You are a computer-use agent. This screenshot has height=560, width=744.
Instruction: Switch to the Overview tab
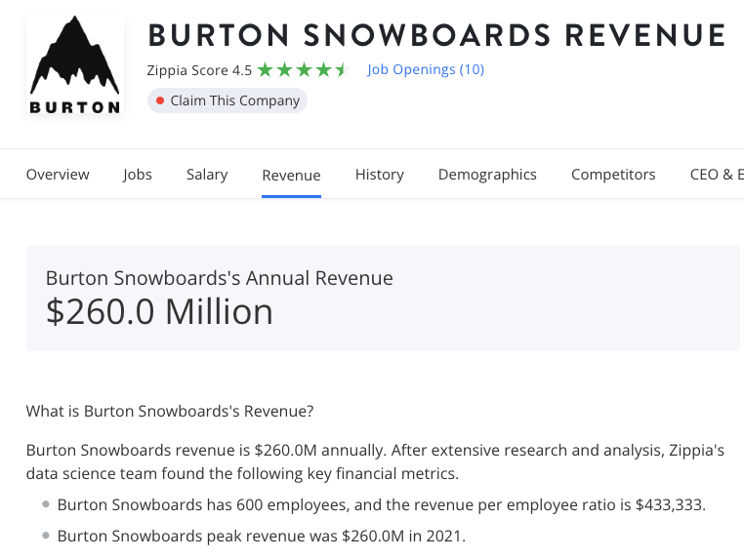click(58, 175)
